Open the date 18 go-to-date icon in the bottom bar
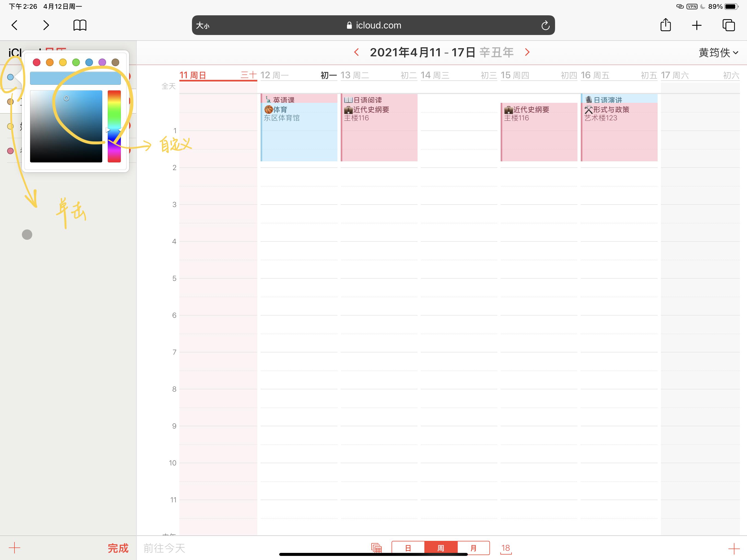 pos(506,548)
